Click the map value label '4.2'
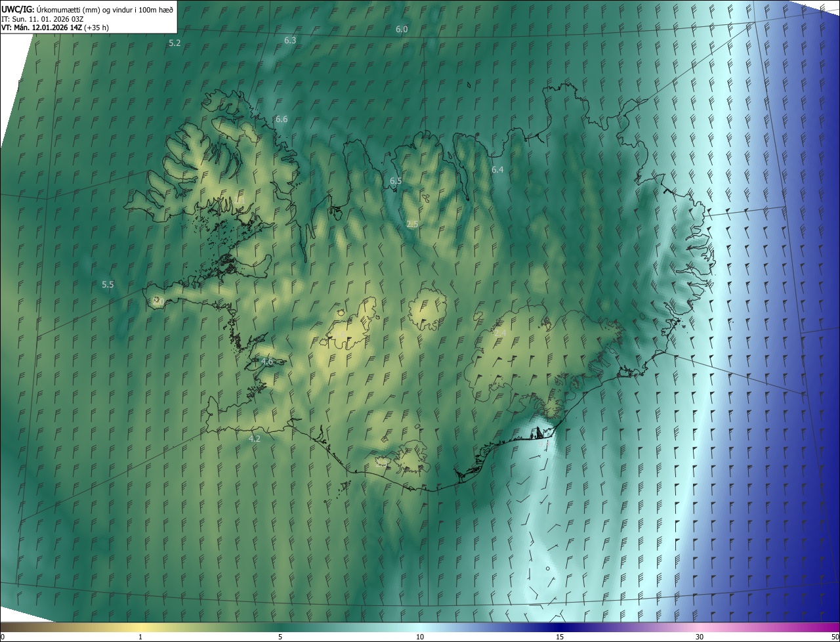 click(255, 439)
